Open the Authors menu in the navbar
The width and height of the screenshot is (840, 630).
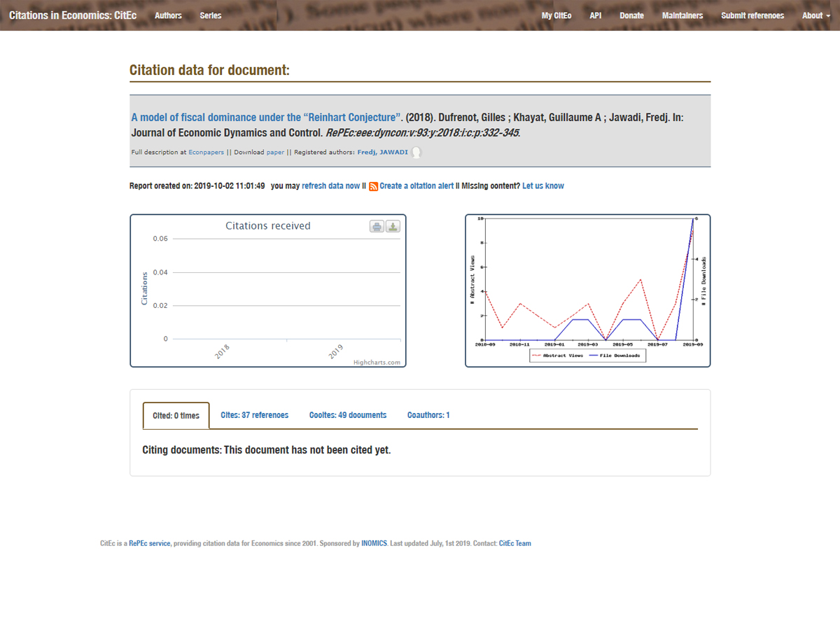click(168, 15)
